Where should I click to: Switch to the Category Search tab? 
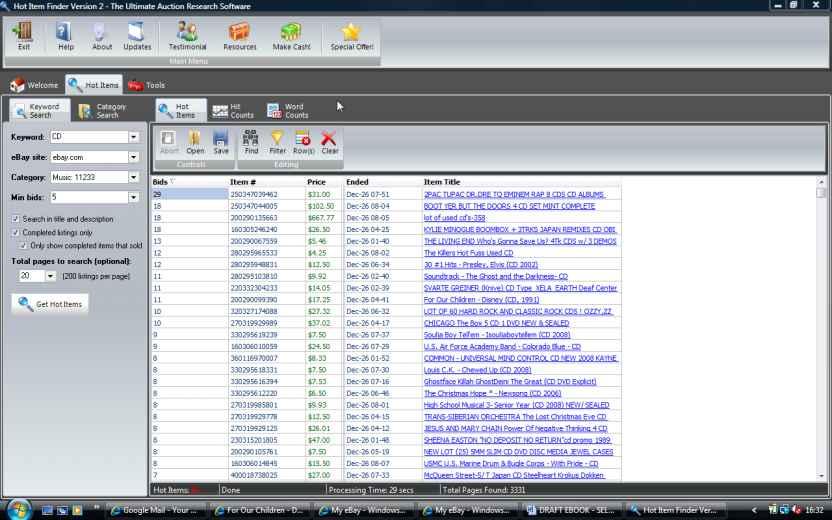103,111
